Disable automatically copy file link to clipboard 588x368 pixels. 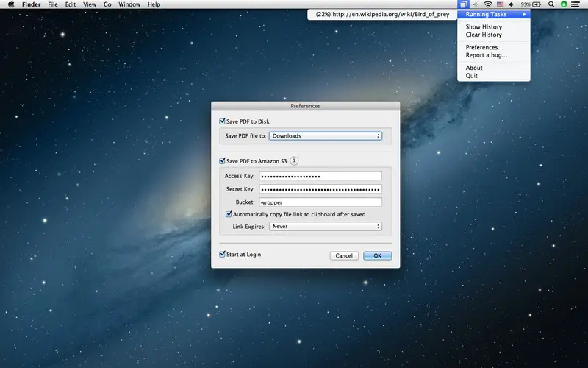229,214
